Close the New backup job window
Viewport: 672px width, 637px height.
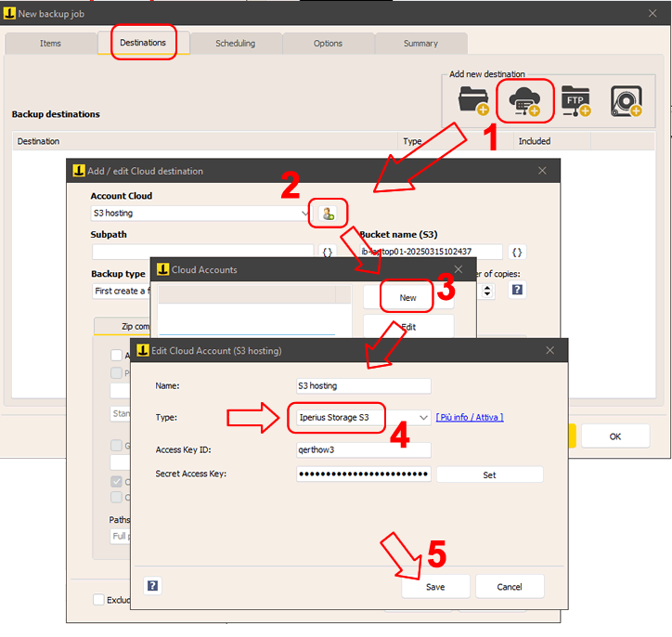coord(653,13)
